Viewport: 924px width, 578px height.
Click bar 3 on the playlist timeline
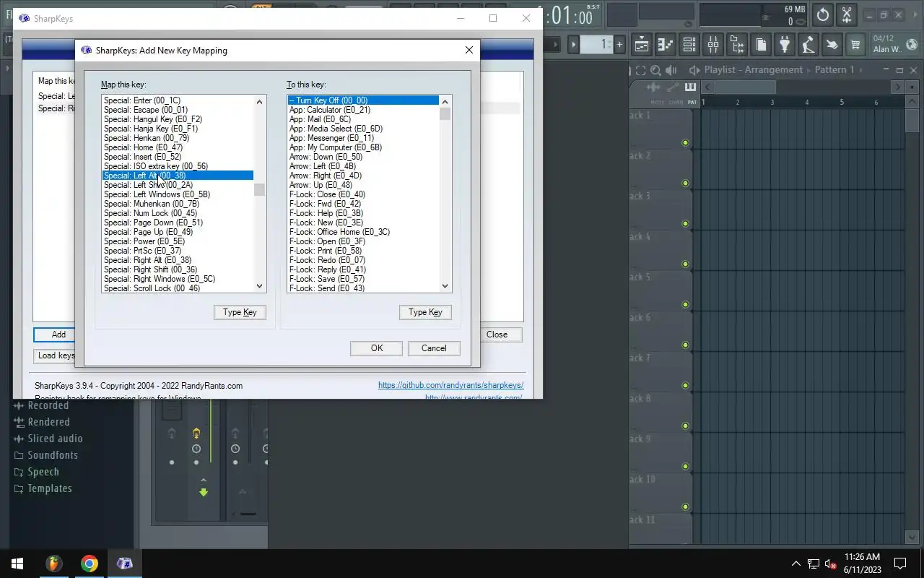point(772,103)
